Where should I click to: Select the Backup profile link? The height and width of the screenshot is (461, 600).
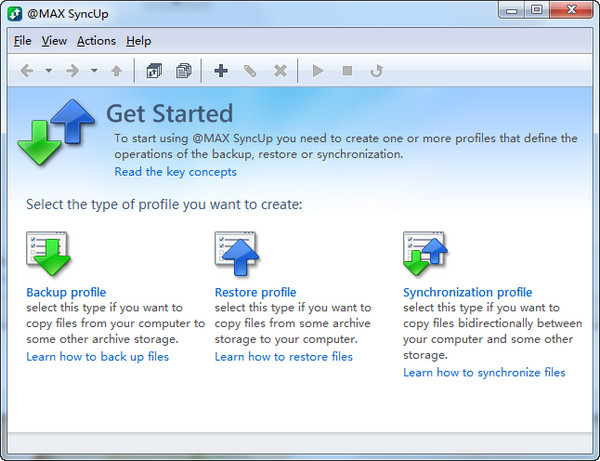(x=66, y=292)
